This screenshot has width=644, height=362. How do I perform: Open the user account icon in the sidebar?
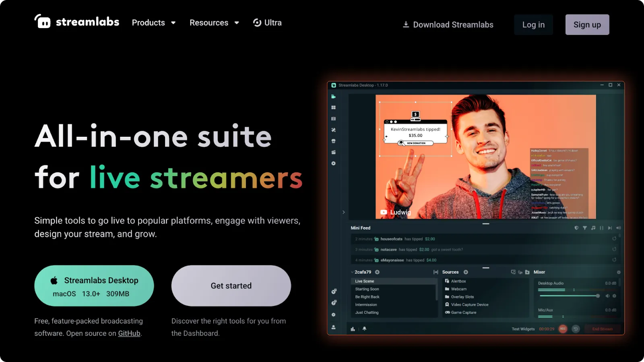pyautogui.click(x=334, y=327)
